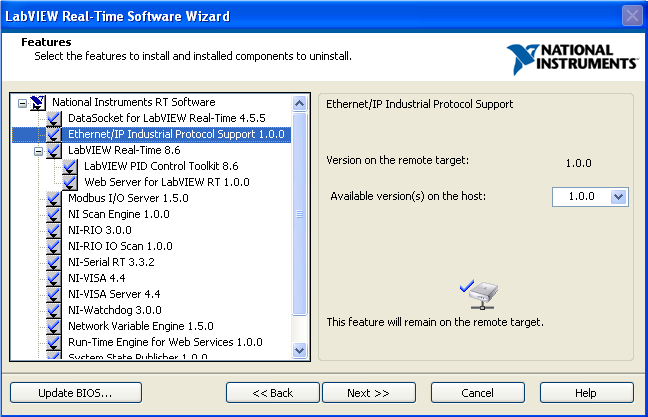Viewport: 648px width, 417px height.
Task: Select LabVIEW PID Control Toolkit 8.6
Action: (161, 166)
